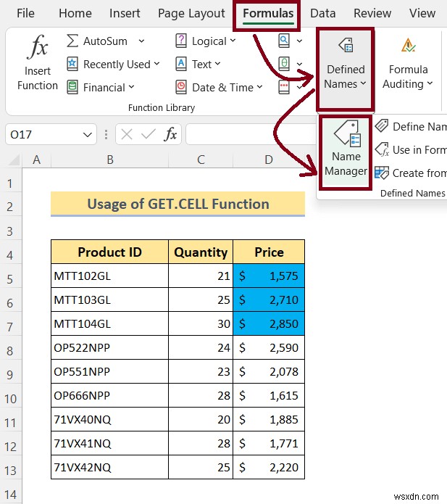This screenshot has height=504, width=447.
Task: Select the price cell 2,220
Action: coord(269,467)
